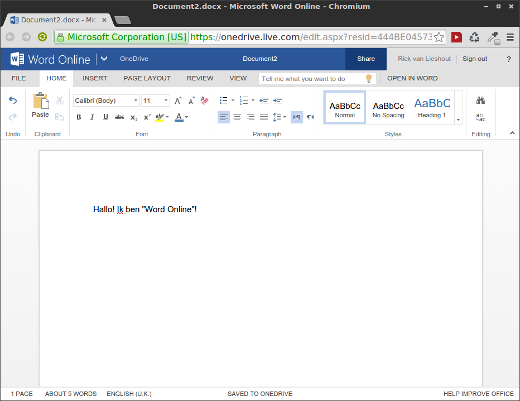The width and height of the screenshot is (520, 401).
Task: Click the Numbering list icon
Action: pyautogui.click(x=244, y=100)
